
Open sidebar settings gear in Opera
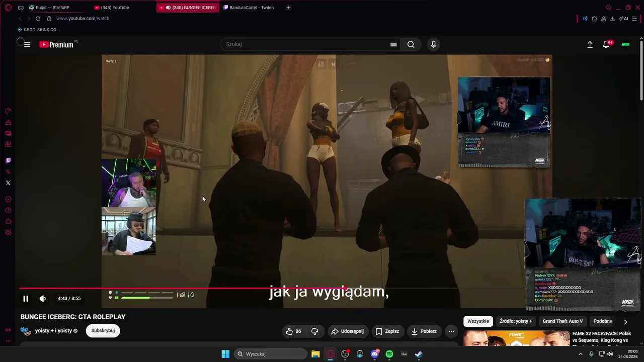click(8, 233)
